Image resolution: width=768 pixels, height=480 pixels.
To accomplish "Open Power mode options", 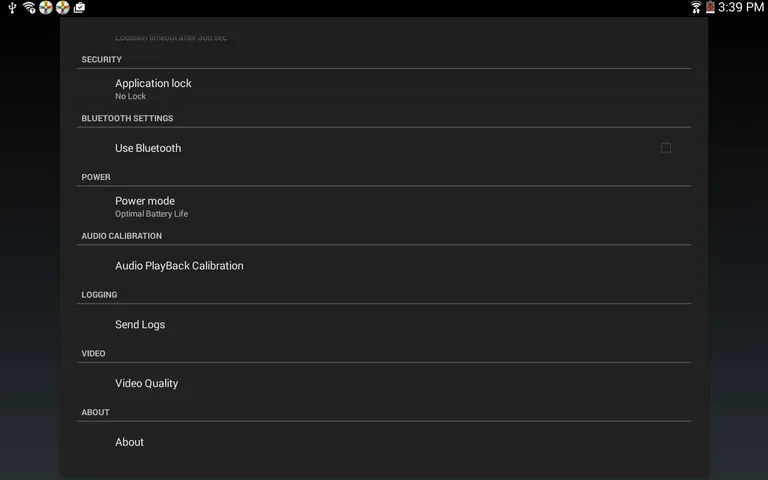I will click(x=145, y=201).
